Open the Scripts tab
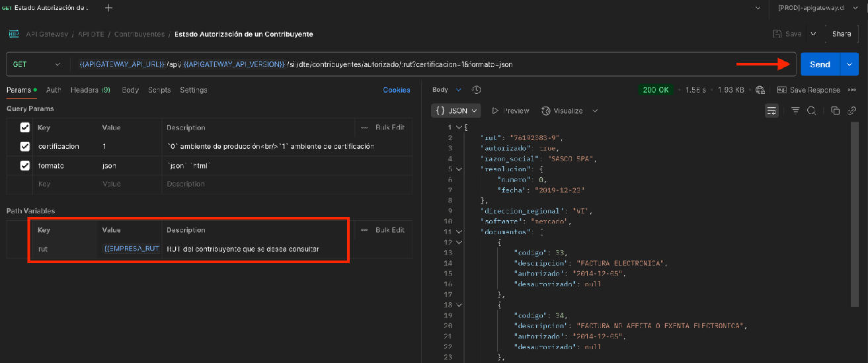 (159, 90)
